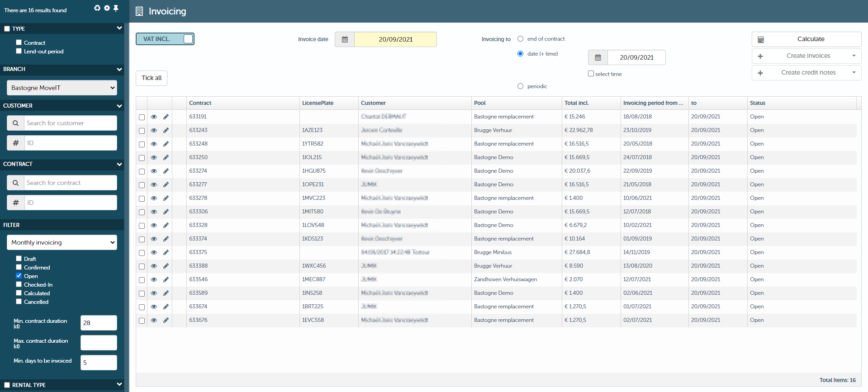
Task: Edit contract 633274 with the pencil icon
Action: pos(166,171)
